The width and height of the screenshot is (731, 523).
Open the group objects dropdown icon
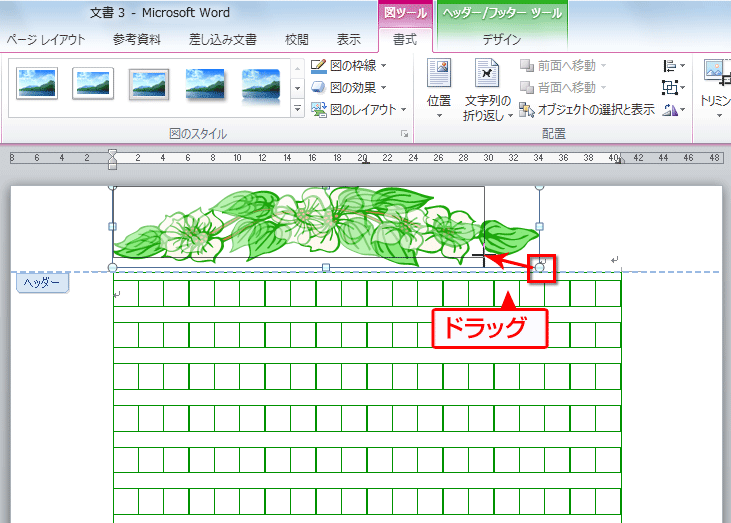(673, 87)
